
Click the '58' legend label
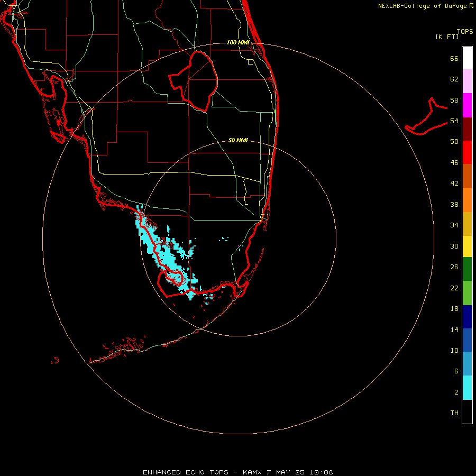(454, 100)
